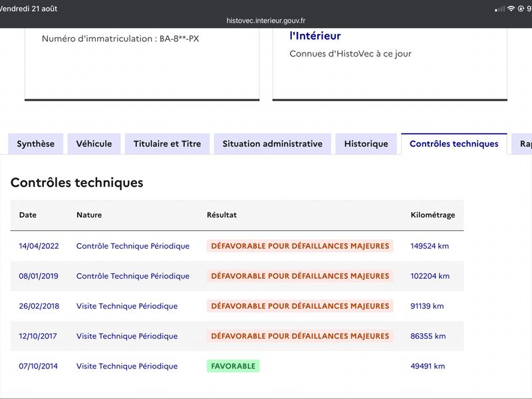The width and height of the screenshot is (532, 399).
Task: Click the green FAVORABLE result badge
Action: 233,366
